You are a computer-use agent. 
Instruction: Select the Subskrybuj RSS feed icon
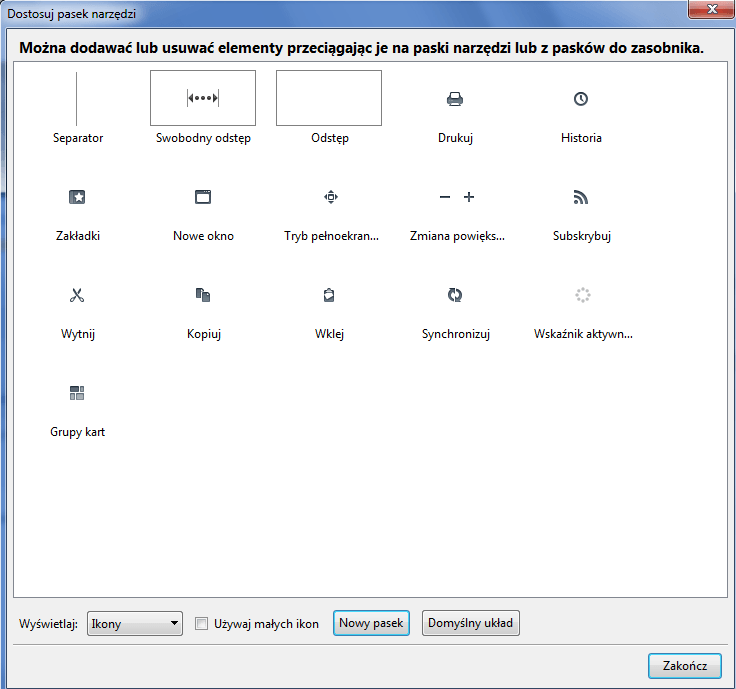click(581, 198)
